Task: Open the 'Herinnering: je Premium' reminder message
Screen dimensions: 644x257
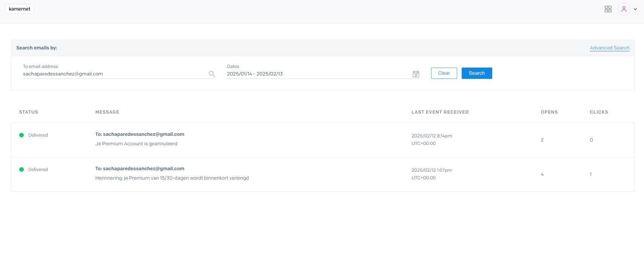Action: 172,178
